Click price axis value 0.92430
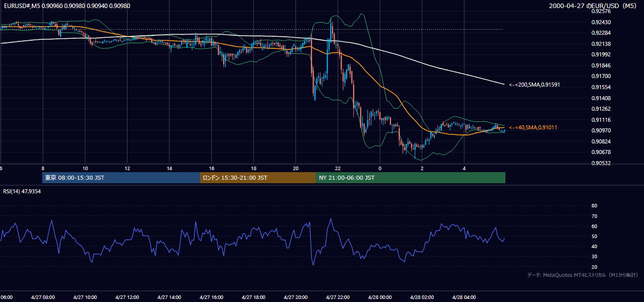The image size is (644, 302). pyautogui.click(x=601, y=22)
